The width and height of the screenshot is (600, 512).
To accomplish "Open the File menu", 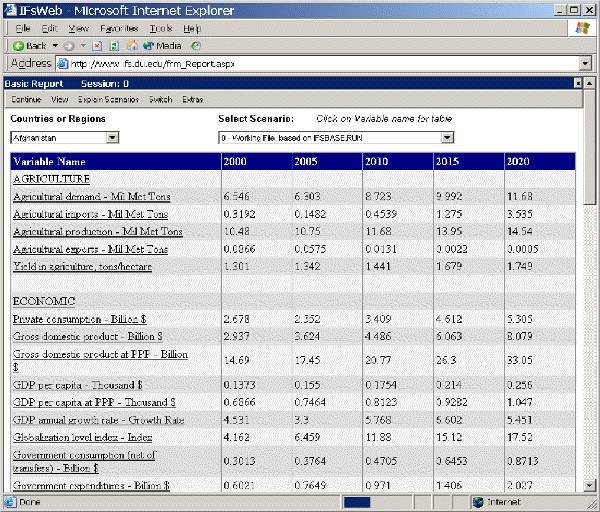I will click(23, 28).
